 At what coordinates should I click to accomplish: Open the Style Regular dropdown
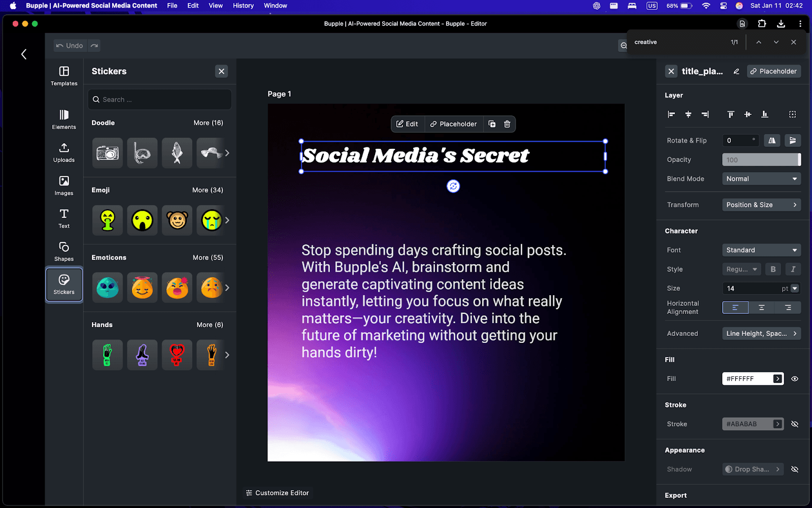click(741, 269)
